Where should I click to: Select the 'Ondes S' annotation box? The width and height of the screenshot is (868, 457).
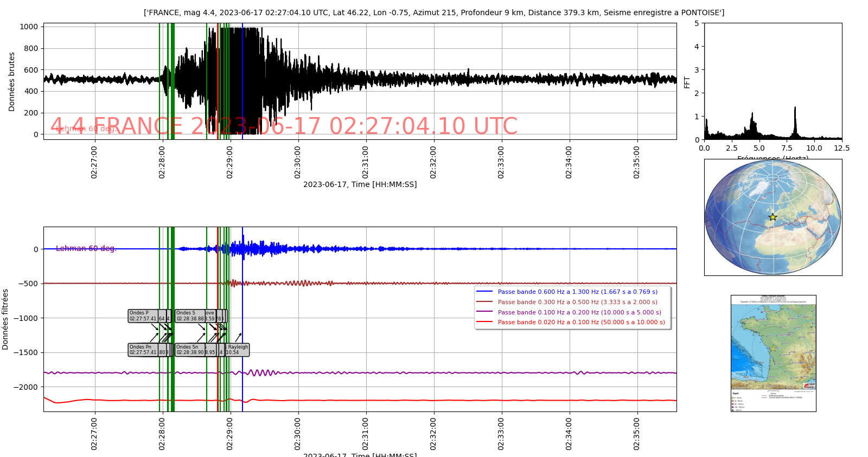pyautogui.click(x=190, y=316)
